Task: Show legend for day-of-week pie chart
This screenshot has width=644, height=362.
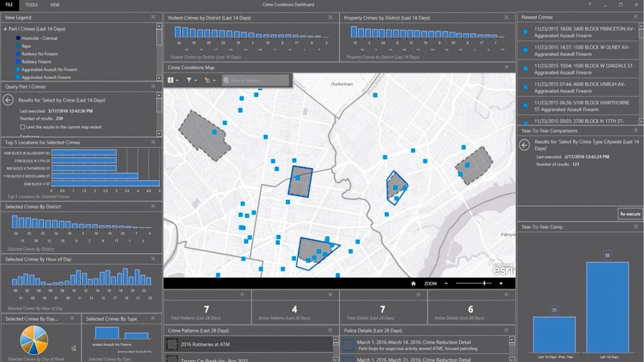Action: 74,348
